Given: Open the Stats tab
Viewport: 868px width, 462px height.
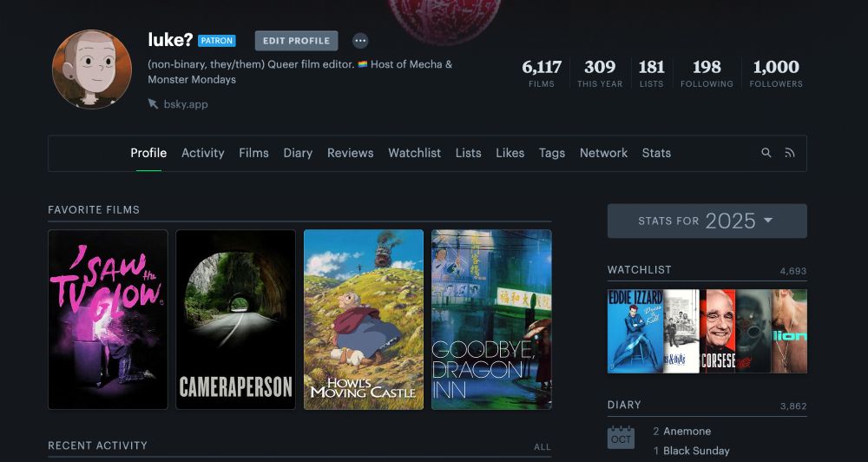Looking at the screenshot, I should click(656, 153).
